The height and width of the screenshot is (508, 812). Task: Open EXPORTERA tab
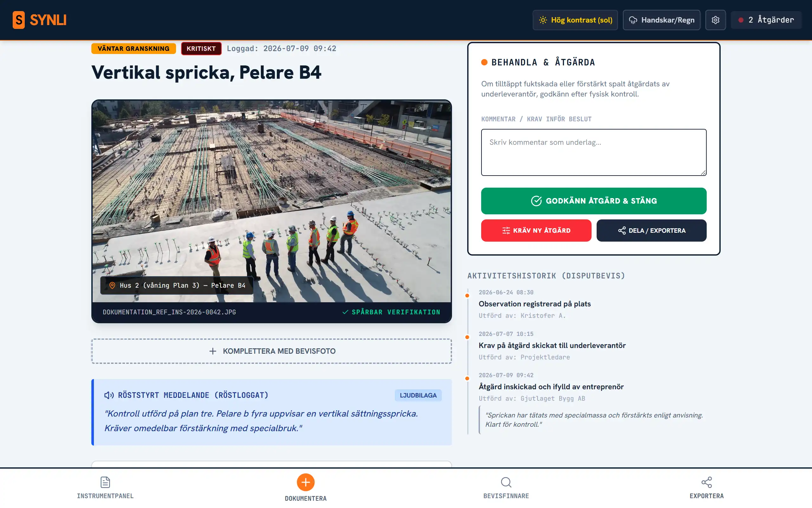click(x=706, y=488)
